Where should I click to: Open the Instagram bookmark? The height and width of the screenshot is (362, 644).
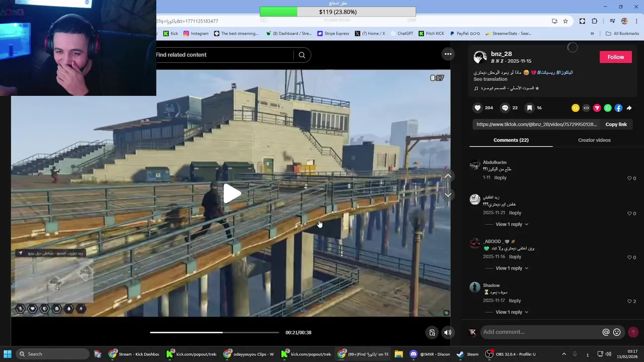click(x=196, y=34)
